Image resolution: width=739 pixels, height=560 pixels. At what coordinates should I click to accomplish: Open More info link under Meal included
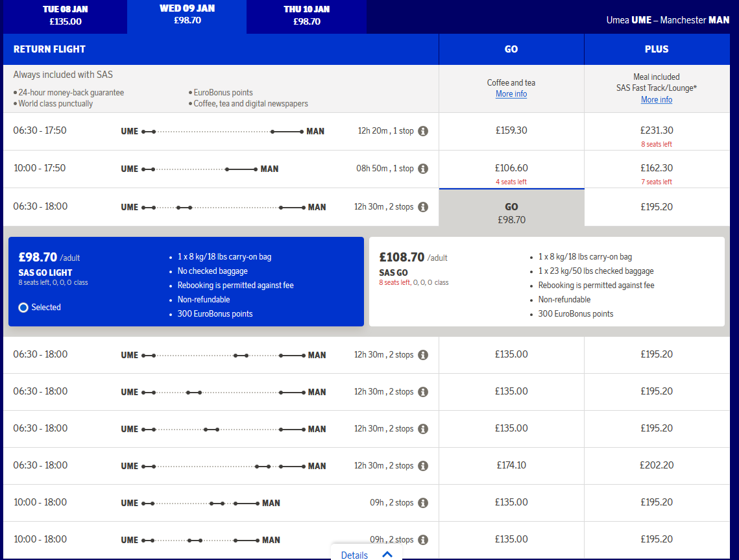click(x=657, y=99)
